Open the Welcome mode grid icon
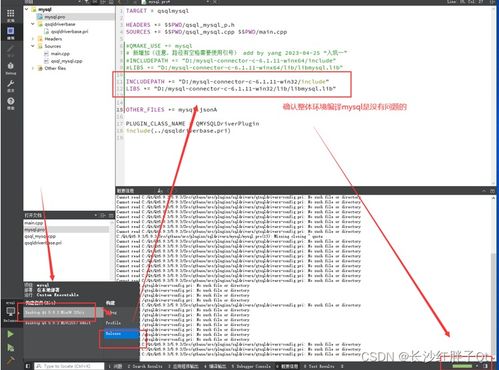This screenshot has height=370, width=499. point(11,13)
